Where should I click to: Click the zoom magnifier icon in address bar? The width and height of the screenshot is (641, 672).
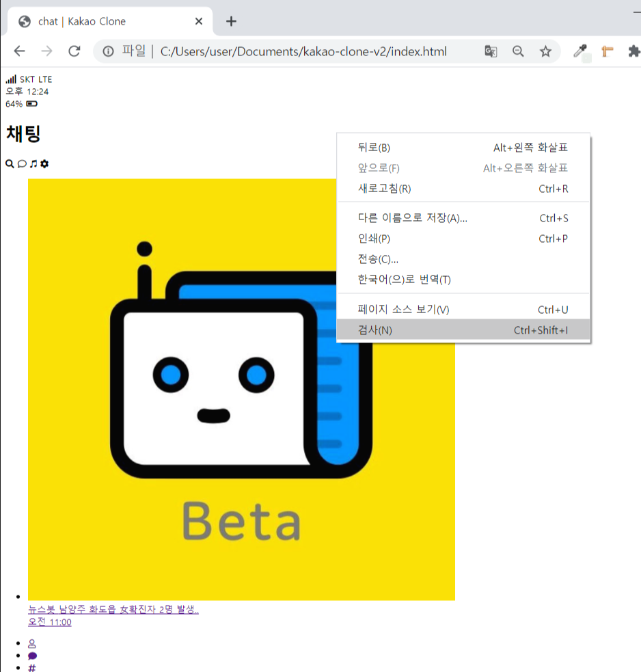click(x=518, y=51)
